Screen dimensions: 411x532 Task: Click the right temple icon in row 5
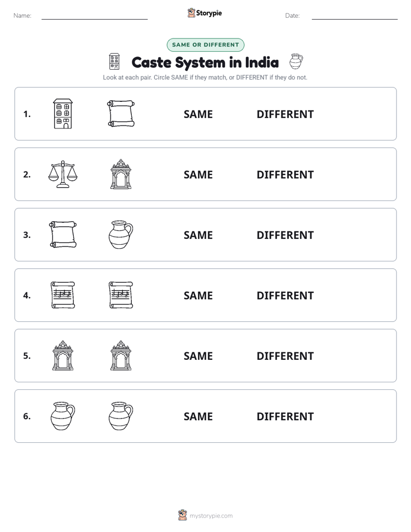[x=121, y=355]
